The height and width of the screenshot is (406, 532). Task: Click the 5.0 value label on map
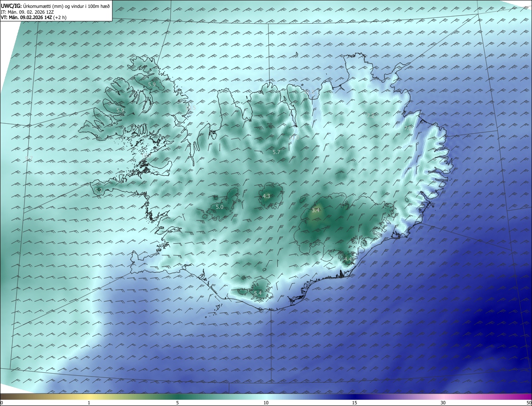pos(220,207)
